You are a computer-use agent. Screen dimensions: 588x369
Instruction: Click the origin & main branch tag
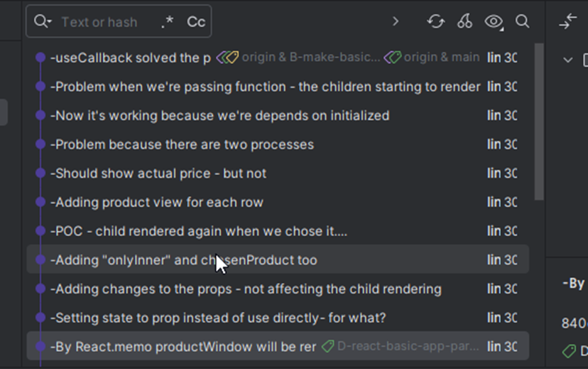432,57
